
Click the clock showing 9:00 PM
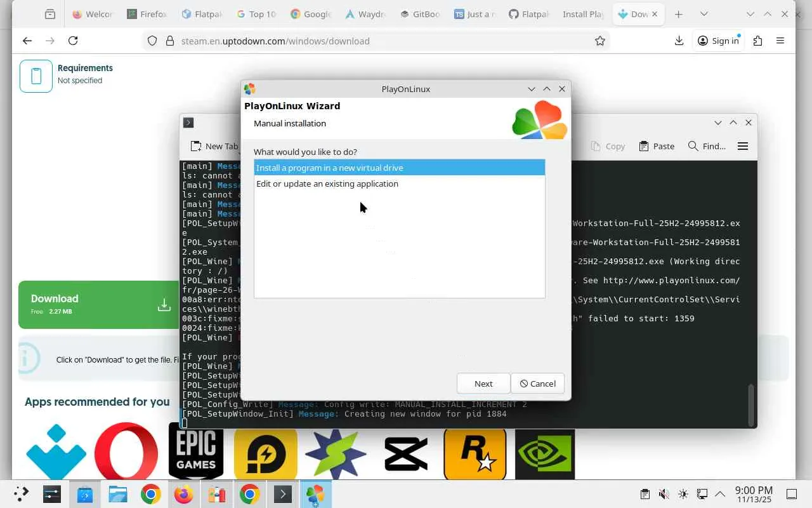[x=754, y=494]
